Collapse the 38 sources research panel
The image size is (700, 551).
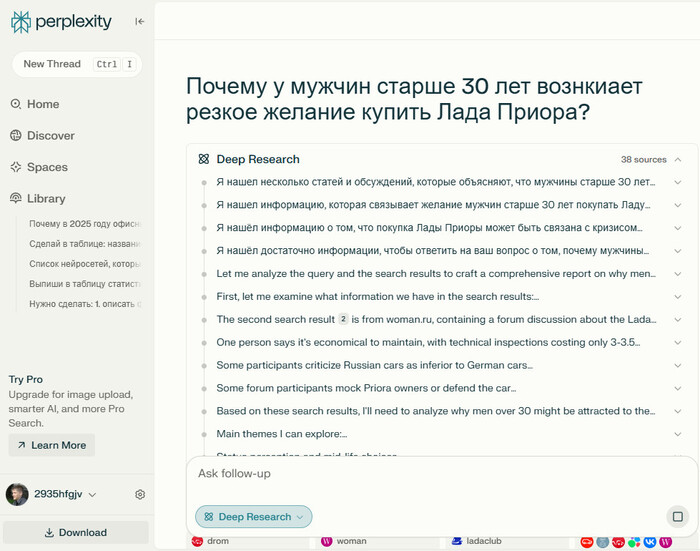(678, 159)
